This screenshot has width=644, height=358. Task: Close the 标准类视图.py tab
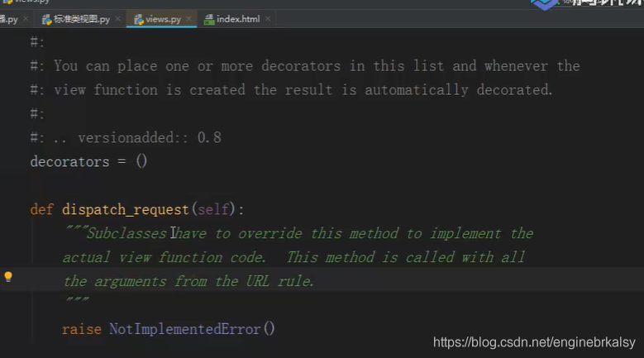[117, 19]
